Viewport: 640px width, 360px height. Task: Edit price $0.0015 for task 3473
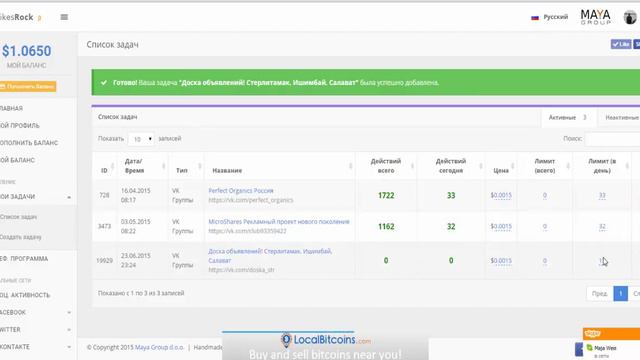(501, 227)
